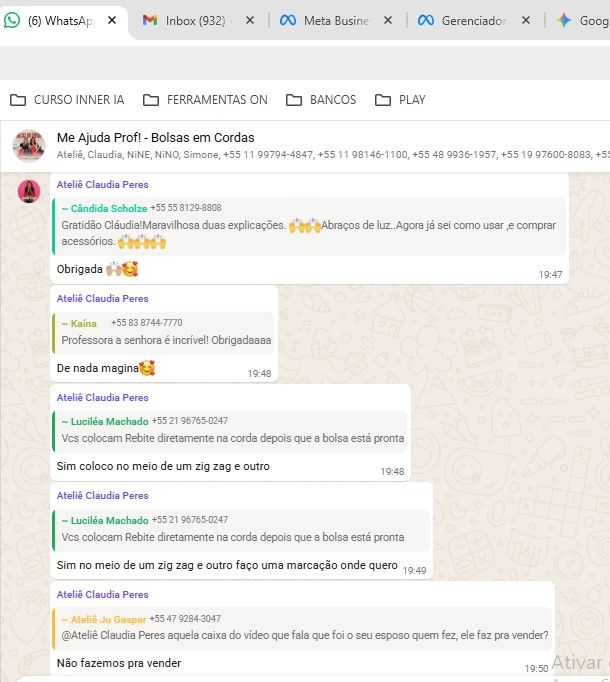610x682 pixels.
Task: Close the Meta Business tab
Action: (x=388, y=20)
